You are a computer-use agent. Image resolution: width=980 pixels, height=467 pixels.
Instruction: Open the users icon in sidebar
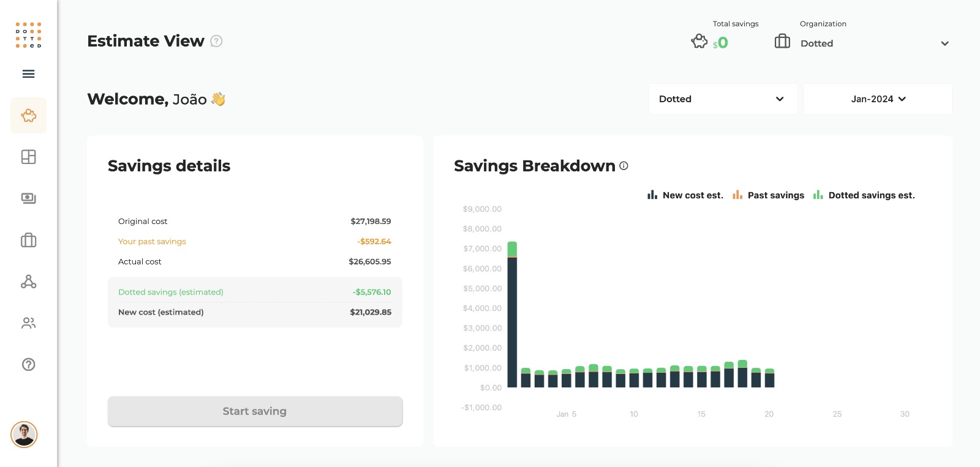pos(28,323)
